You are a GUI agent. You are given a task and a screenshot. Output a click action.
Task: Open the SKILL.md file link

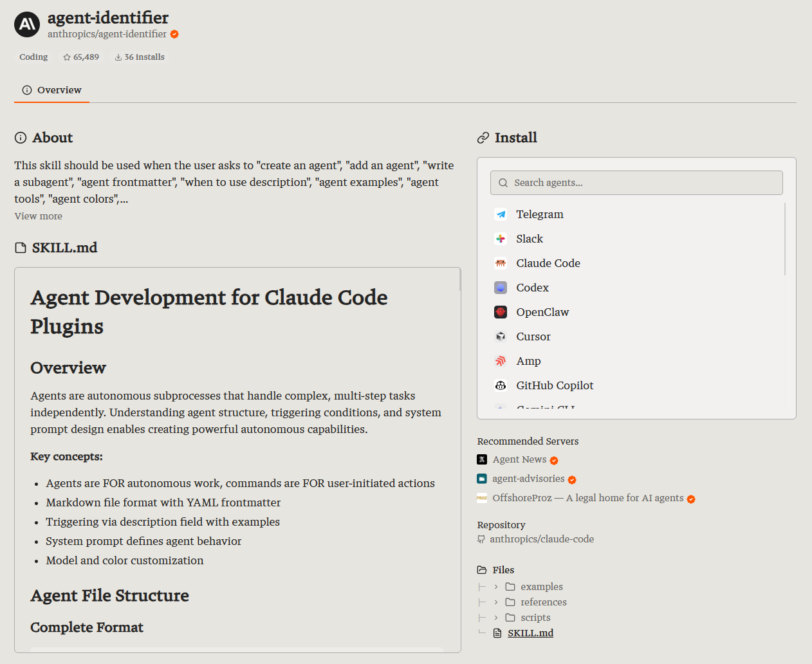point(530,633)
